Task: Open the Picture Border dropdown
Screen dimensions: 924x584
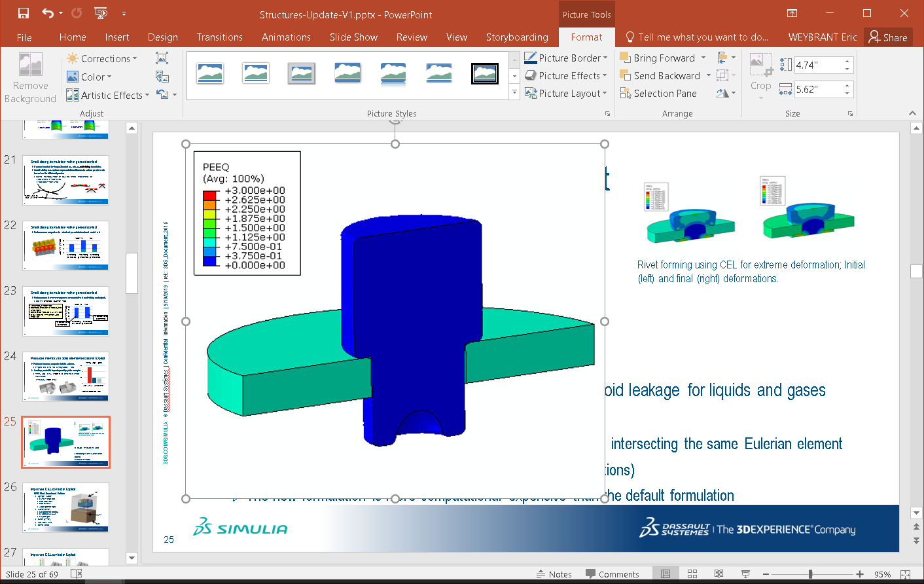Action: 566,58
